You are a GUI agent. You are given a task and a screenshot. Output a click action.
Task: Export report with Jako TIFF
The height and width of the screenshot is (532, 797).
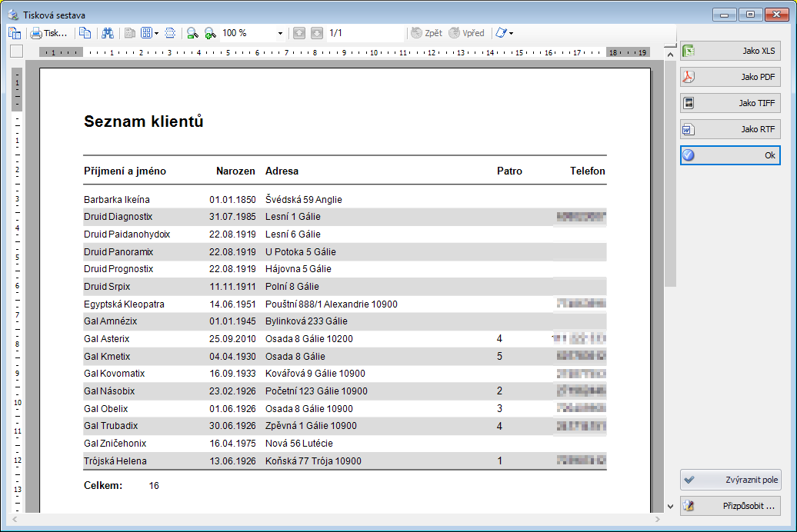[730, 103]
